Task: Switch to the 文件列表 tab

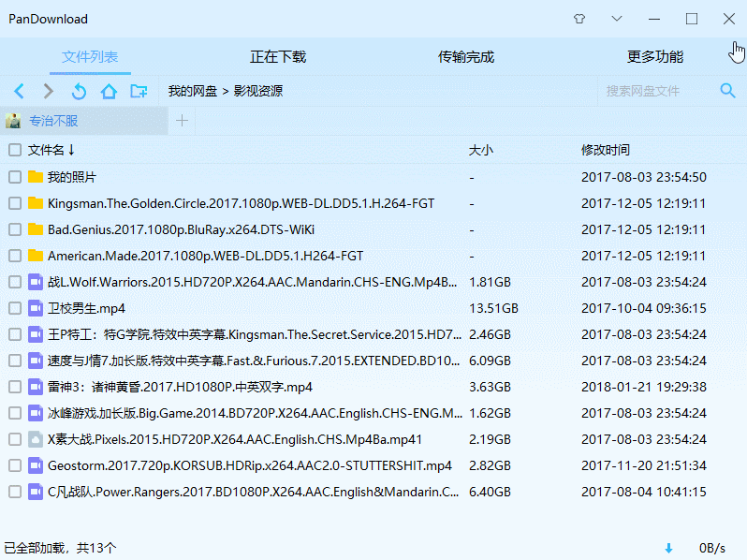Action: click(90, 57)
